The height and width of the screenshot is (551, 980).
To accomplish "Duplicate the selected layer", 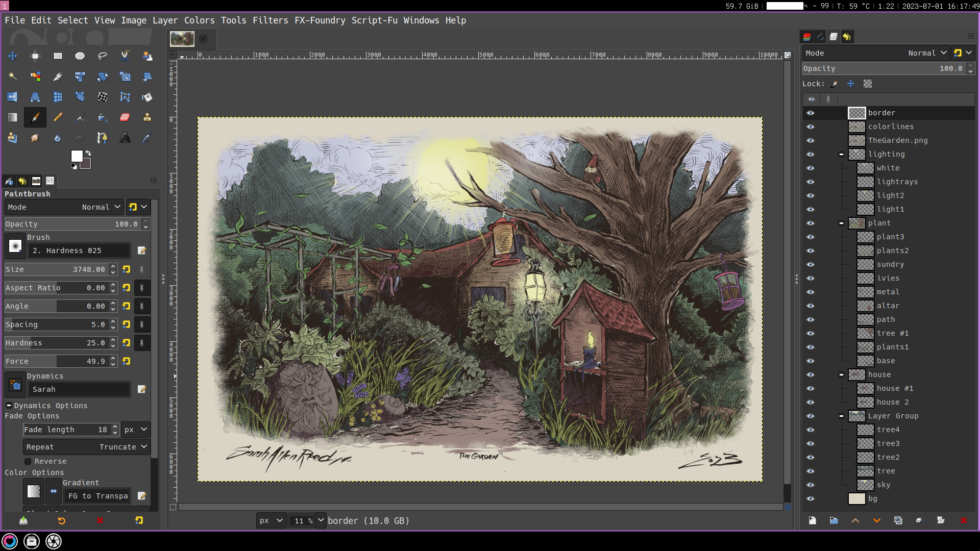I will [x=898, y=520].
